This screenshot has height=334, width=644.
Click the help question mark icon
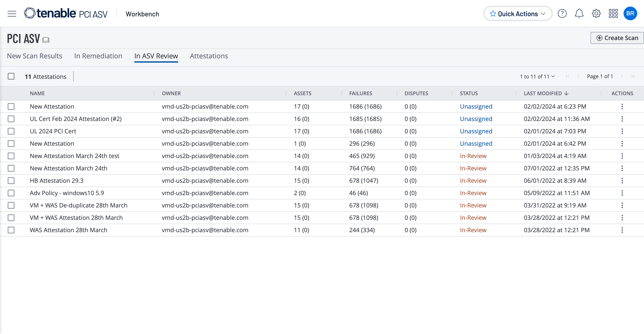coord(562,14)
